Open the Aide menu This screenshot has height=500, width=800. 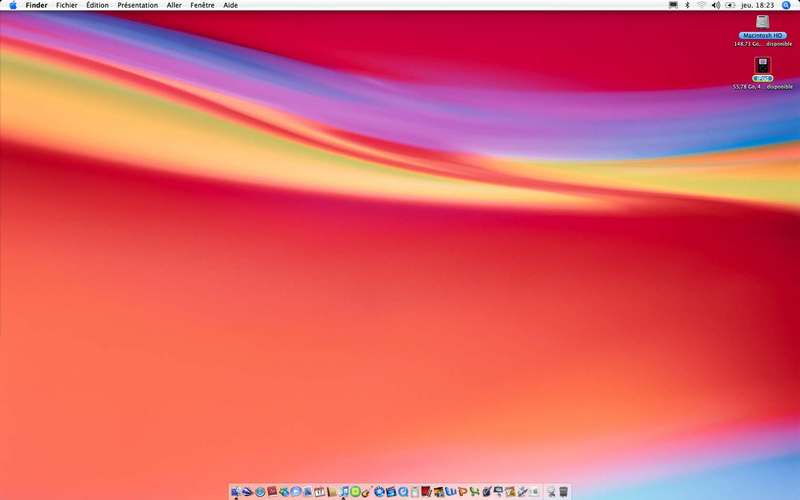pos(230,5)
